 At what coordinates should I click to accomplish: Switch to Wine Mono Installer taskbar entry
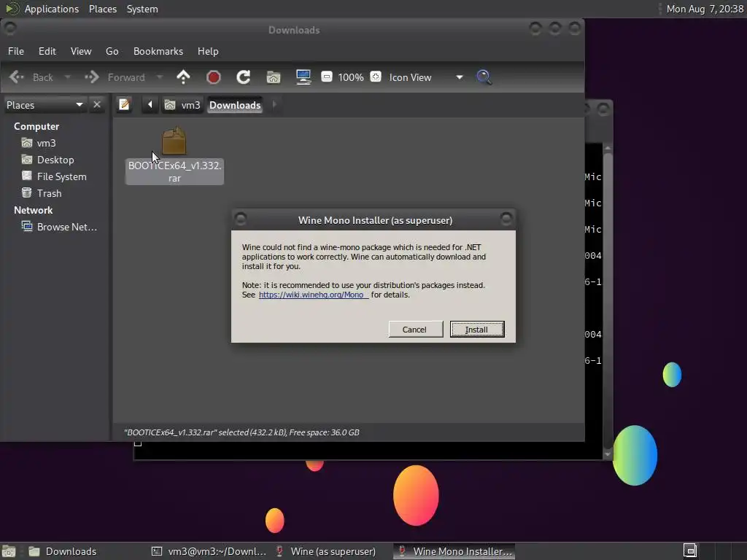(x=454, y=551)
